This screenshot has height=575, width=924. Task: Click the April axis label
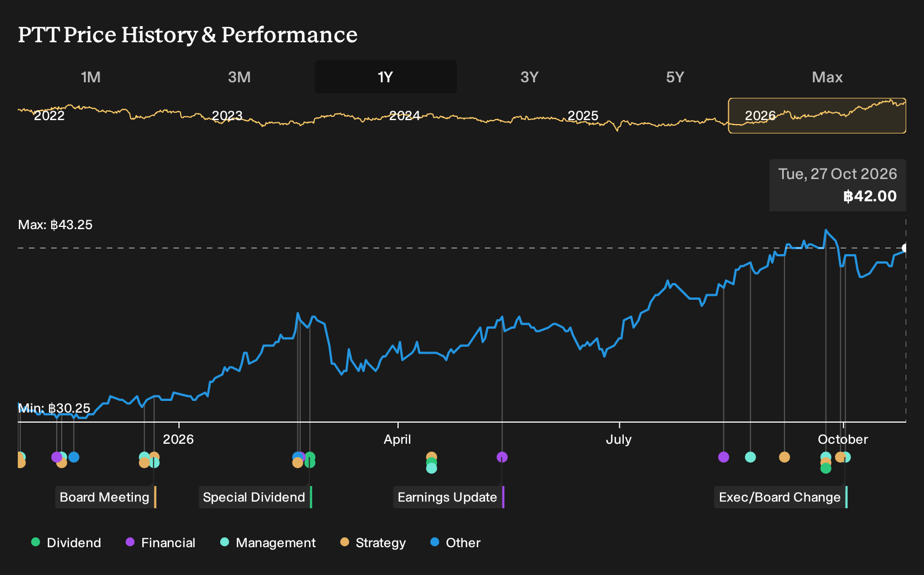(x=398, y=439)
